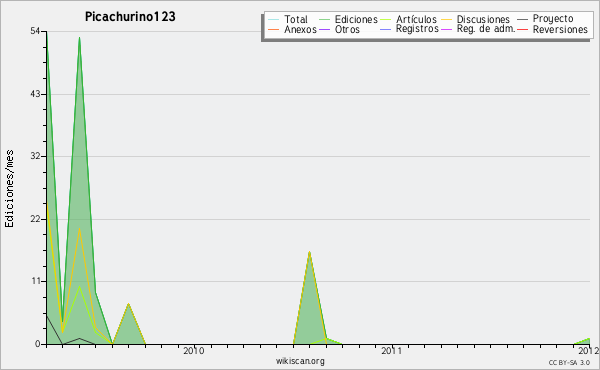Click the mid-2010 peak of the chart

[x=309, y=253]
